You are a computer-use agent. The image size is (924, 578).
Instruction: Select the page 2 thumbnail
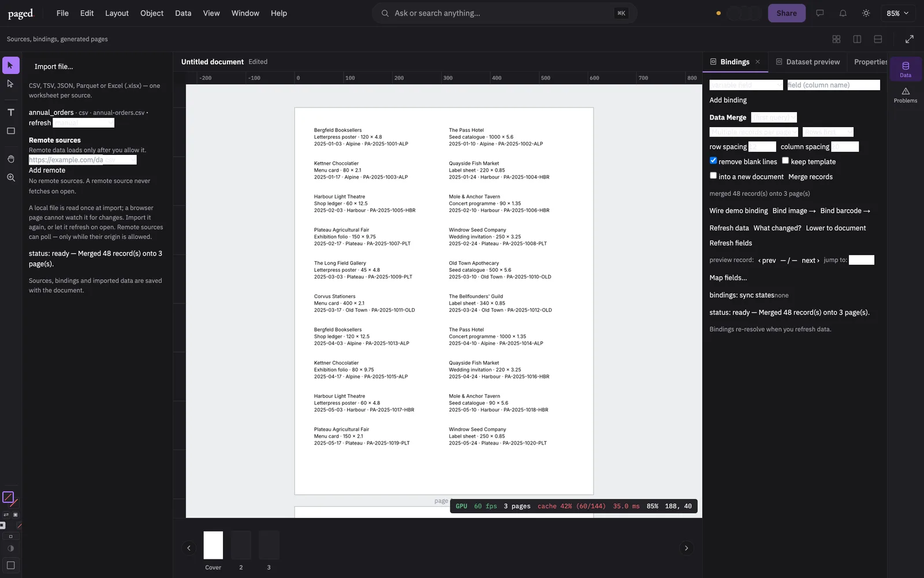241,545
